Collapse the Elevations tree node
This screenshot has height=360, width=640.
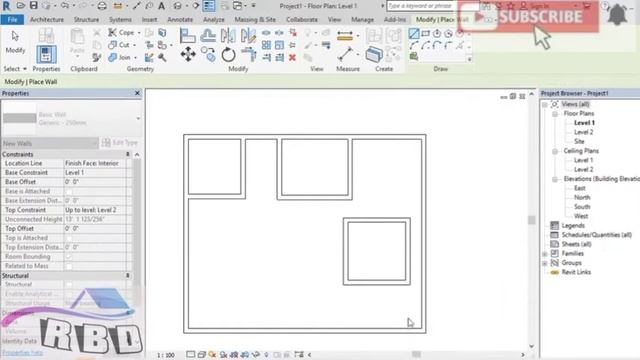pos(555,179)
